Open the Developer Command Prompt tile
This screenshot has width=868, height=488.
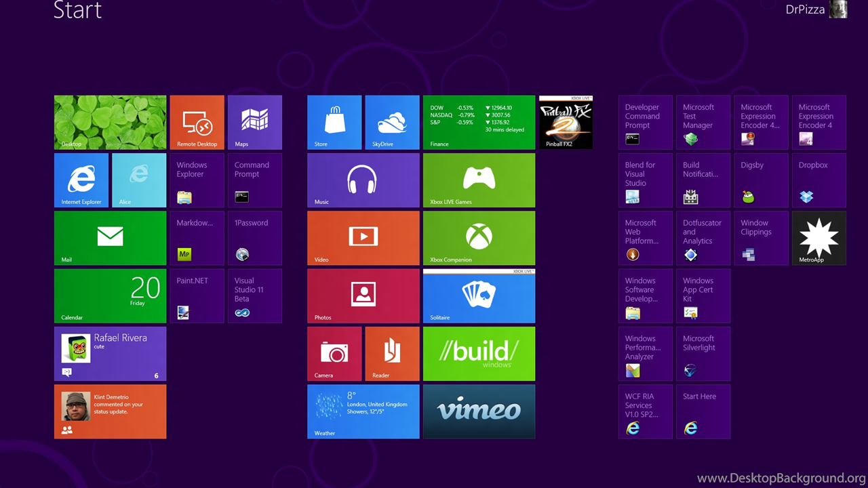[646, 122]
